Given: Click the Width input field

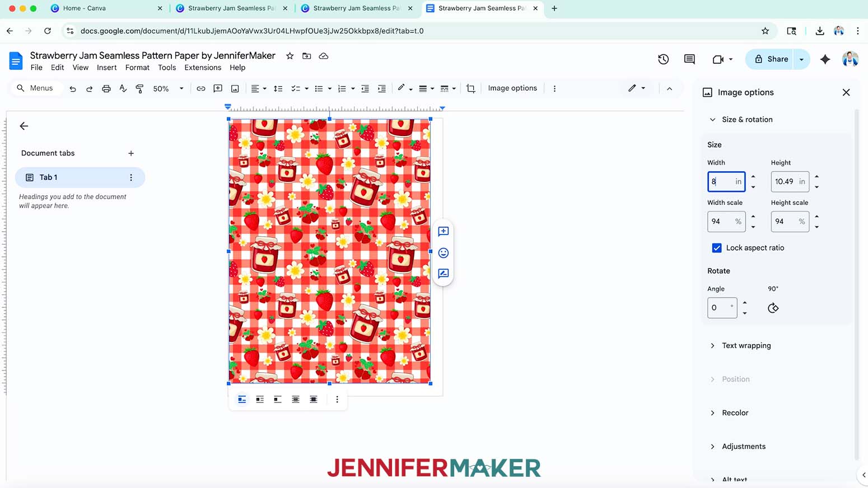Looking at the screenshot, I should (726, 182).
